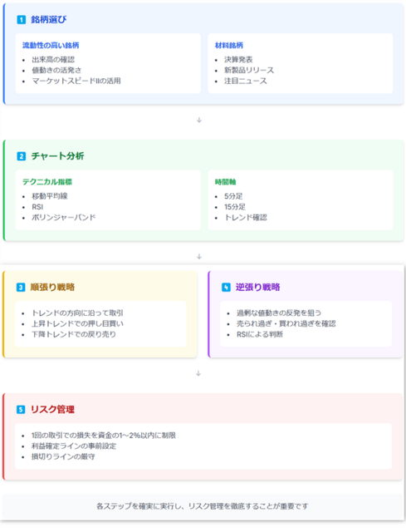Click the down arrow above リスク管理 section
Screen dimensions: 406x532
coord(198,373)
